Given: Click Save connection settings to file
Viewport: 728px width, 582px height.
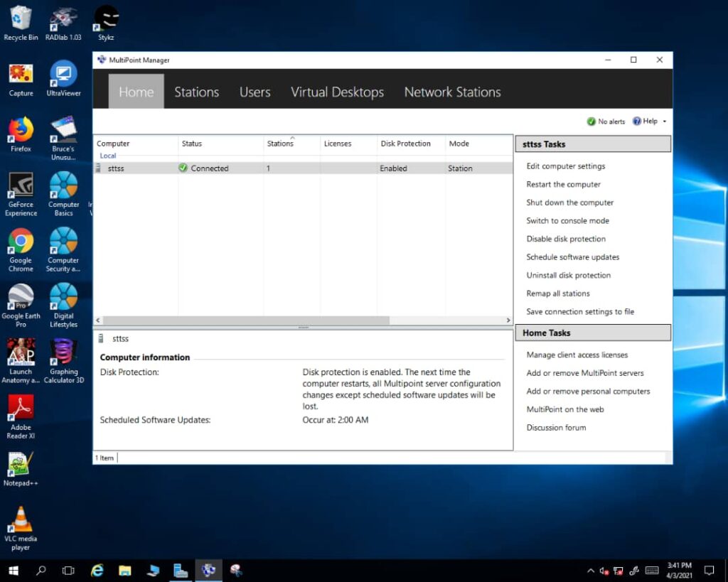Looking at the screenshot, I should 580,311.
